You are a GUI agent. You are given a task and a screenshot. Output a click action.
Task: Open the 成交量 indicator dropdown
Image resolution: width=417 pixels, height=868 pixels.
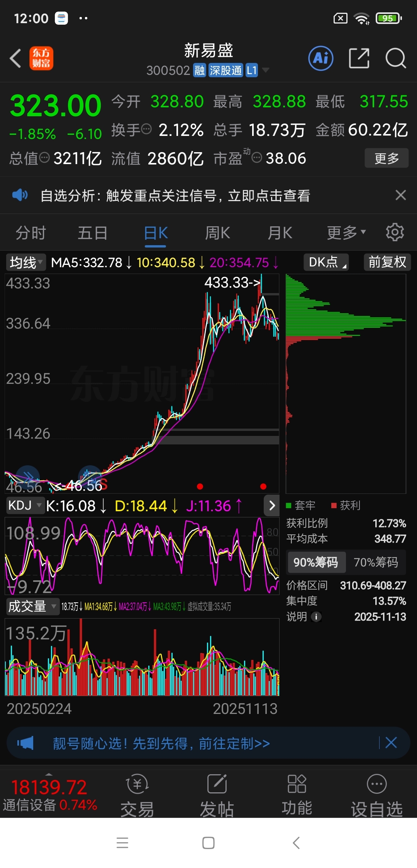coord(33,606)
